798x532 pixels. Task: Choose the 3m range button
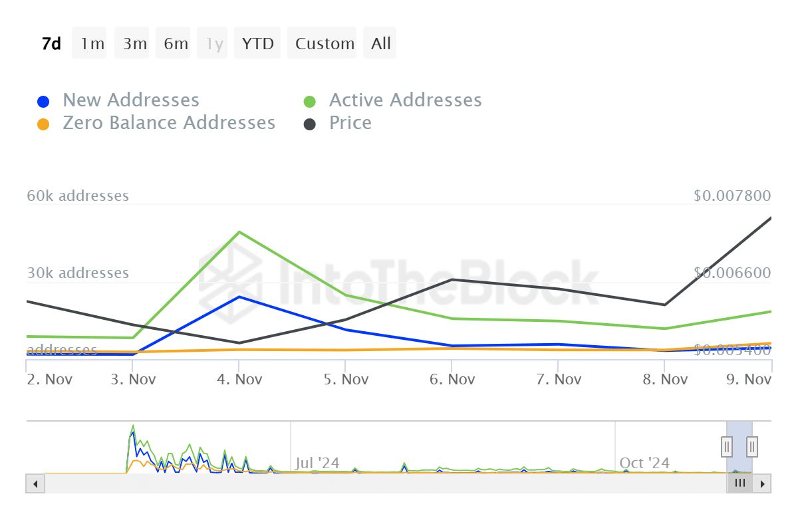pos(134,44)
